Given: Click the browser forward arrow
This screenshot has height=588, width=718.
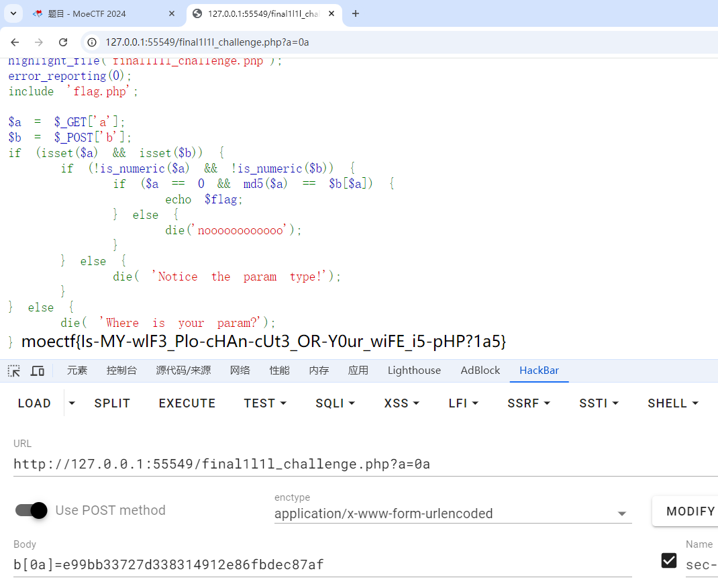Looking at the screenshot, I should pos(39,42).
